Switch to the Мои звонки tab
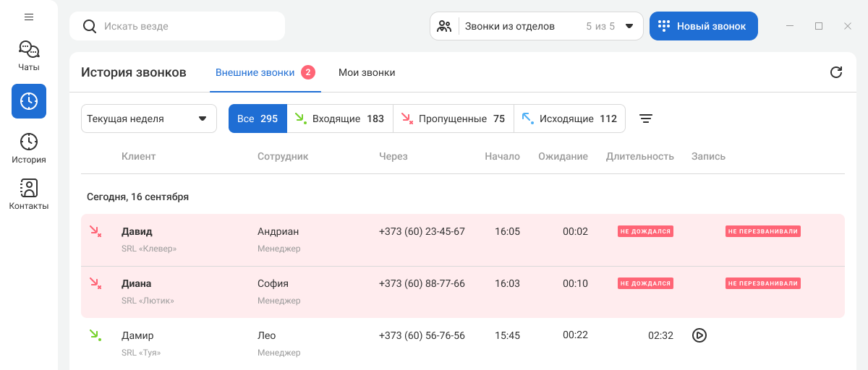Image resolution: width=868 pixels, height=370 pixels. (367, 72)
